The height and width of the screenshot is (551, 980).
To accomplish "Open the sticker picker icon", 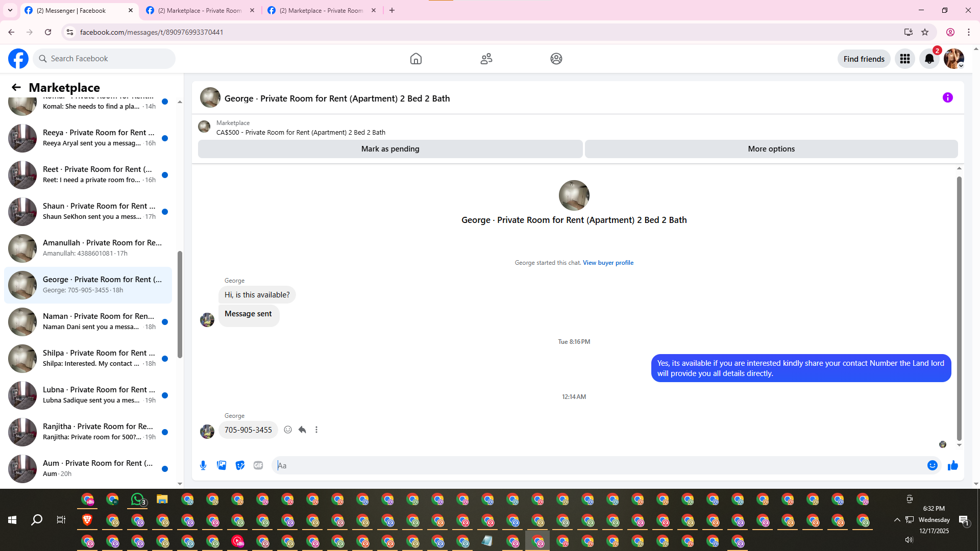I will (x=240, y=465).
